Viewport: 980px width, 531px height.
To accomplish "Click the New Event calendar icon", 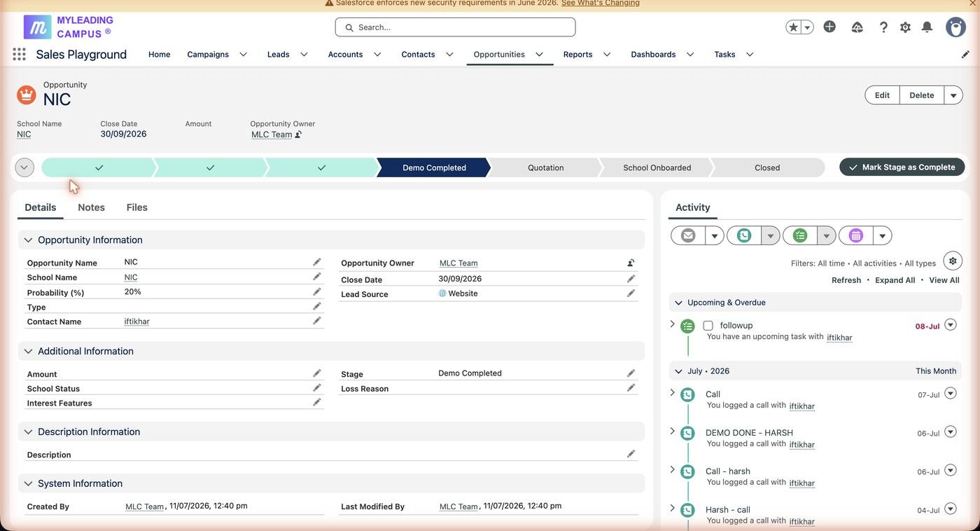I will click(855, 235).
